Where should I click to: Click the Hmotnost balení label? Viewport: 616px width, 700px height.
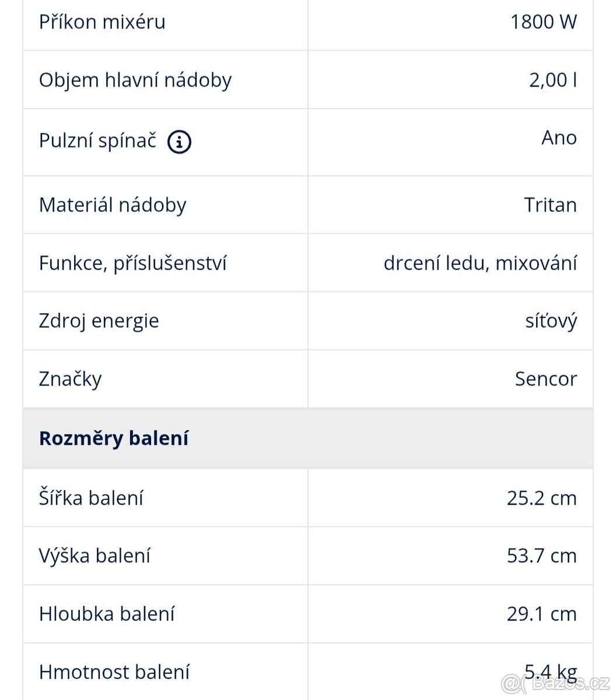pyautogui.click(x=114, y=672)
